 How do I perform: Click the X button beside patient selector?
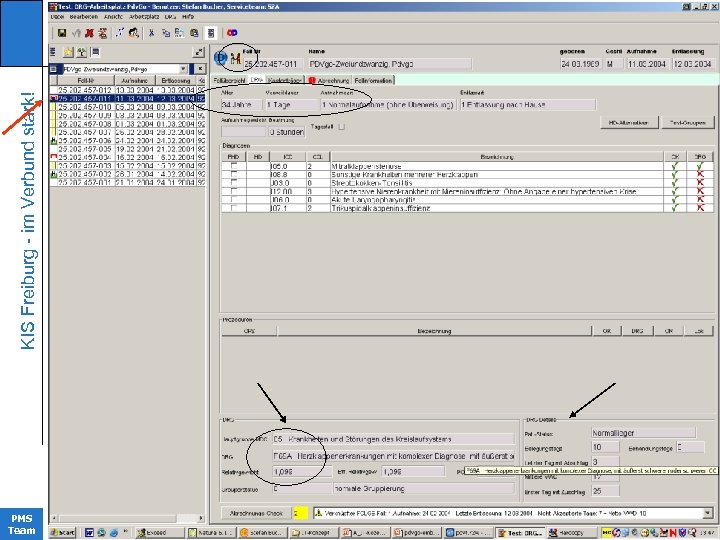[x=200, y=69]
